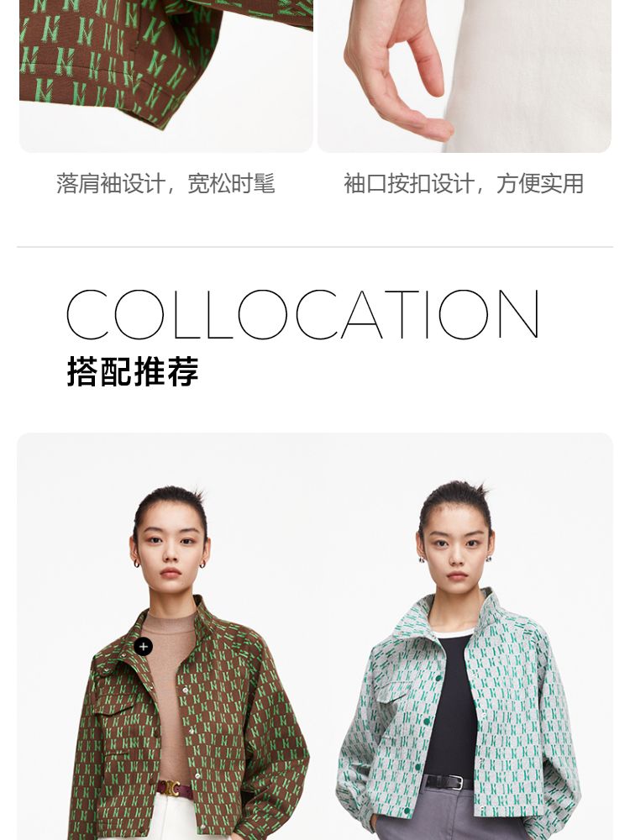Open the brown drop-shoulder sleeve detail image
The height and width of the screenshot is (840, 630).
point(166,76)
